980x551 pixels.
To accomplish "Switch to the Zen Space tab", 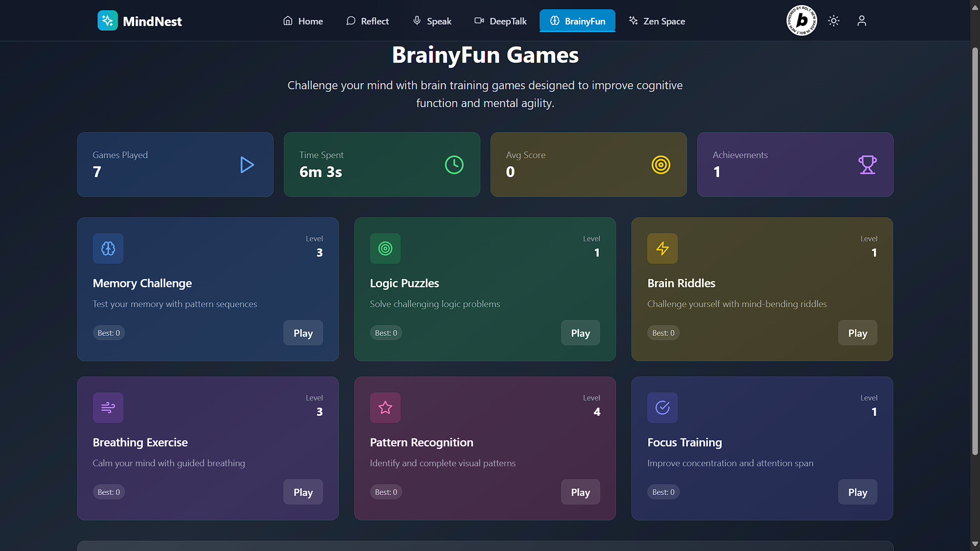I will pyautogui.click(x=657, y=21).
